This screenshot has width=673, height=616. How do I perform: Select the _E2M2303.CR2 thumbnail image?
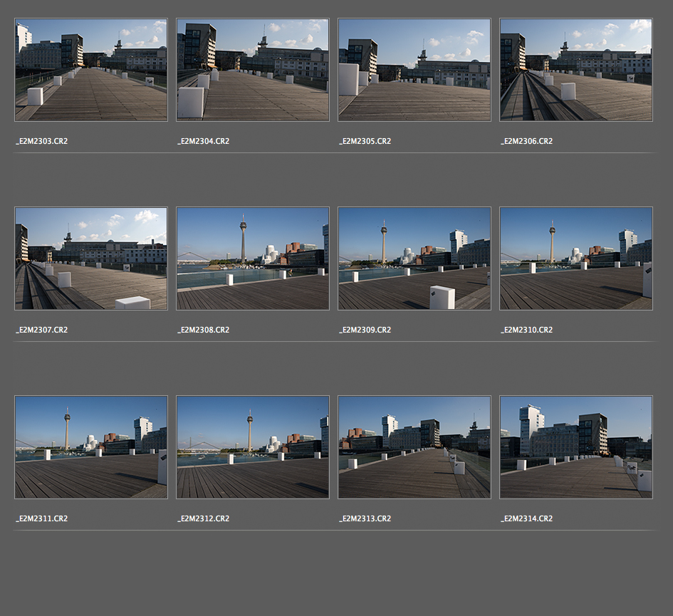pyautogui.click(x=91, y=70)
